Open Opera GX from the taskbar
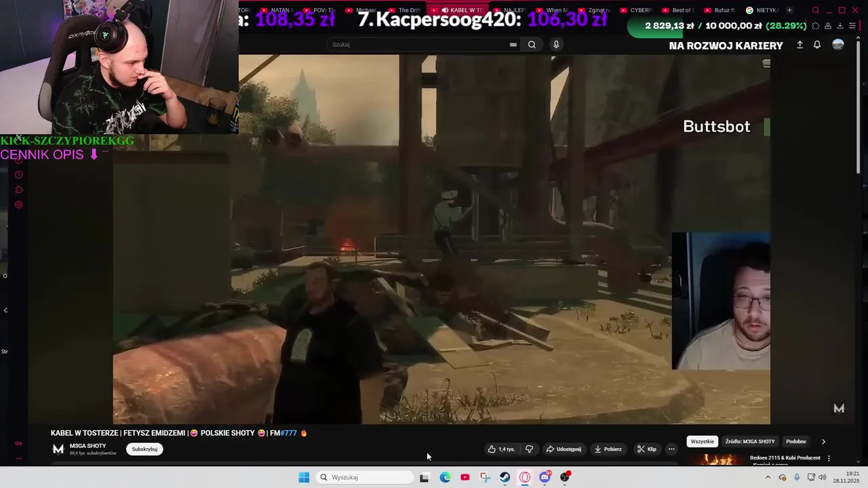Screen dimensions: 868x488 [525, 477]
